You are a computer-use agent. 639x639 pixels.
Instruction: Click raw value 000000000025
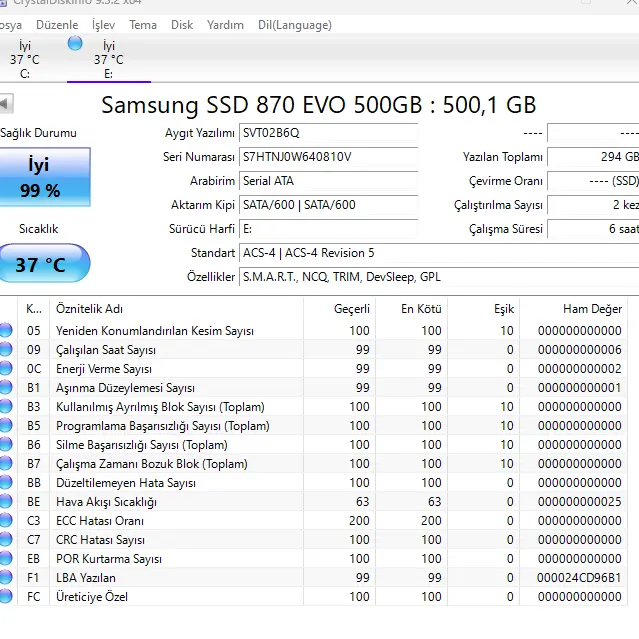click(580, 502)
